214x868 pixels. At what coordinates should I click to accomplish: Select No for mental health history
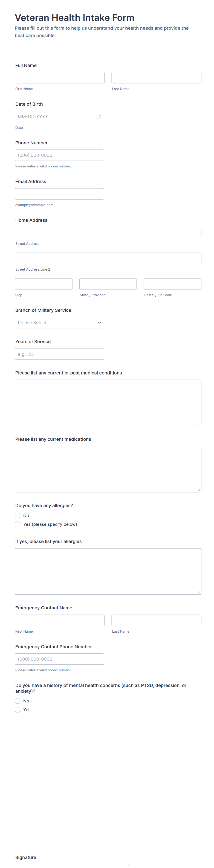pyautogui.click(x=18, y=701)
